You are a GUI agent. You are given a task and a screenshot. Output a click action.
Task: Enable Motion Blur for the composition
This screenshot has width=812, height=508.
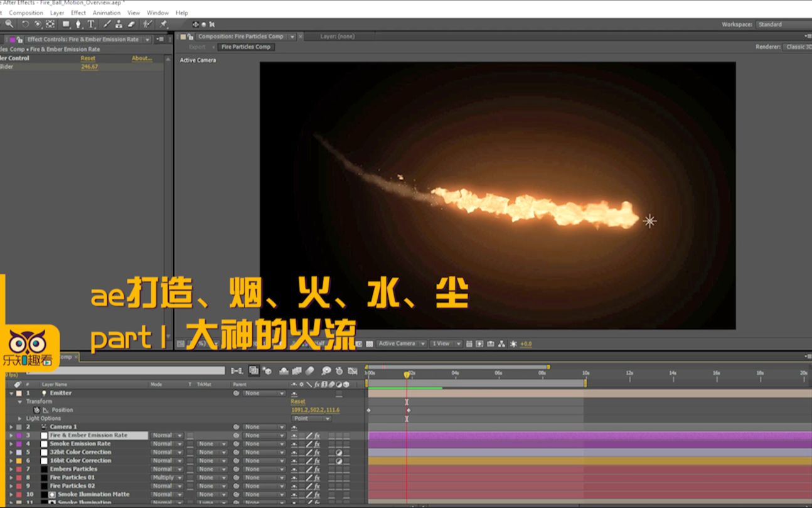click(309, 371)
